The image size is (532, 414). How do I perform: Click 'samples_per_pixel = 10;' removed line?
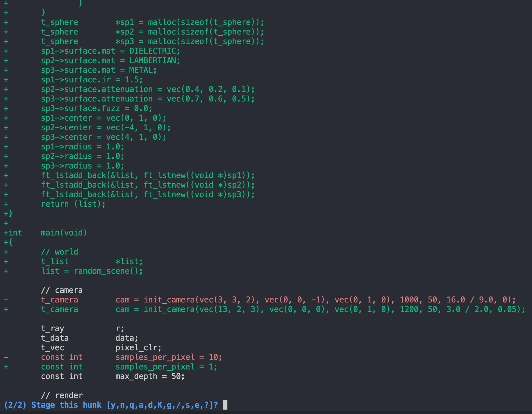click(168, 357)
